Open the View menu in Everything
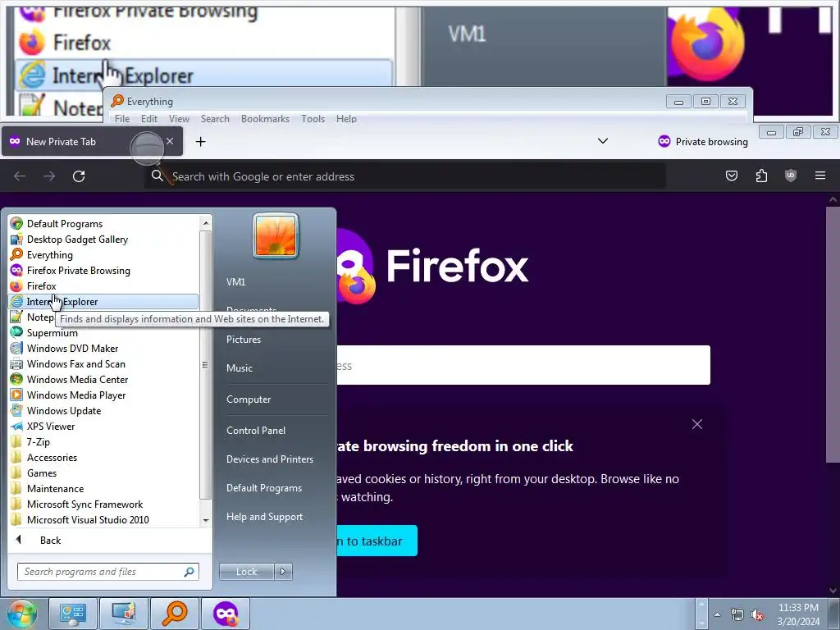Viewport: 840px width, 630px height. click(179, 119)
